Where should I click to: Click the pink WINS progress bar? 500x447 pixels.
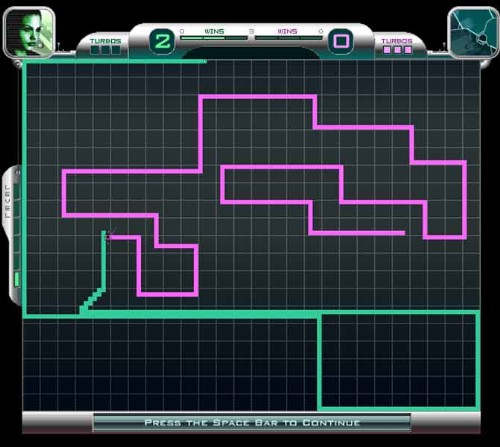(x=289, y=38)
